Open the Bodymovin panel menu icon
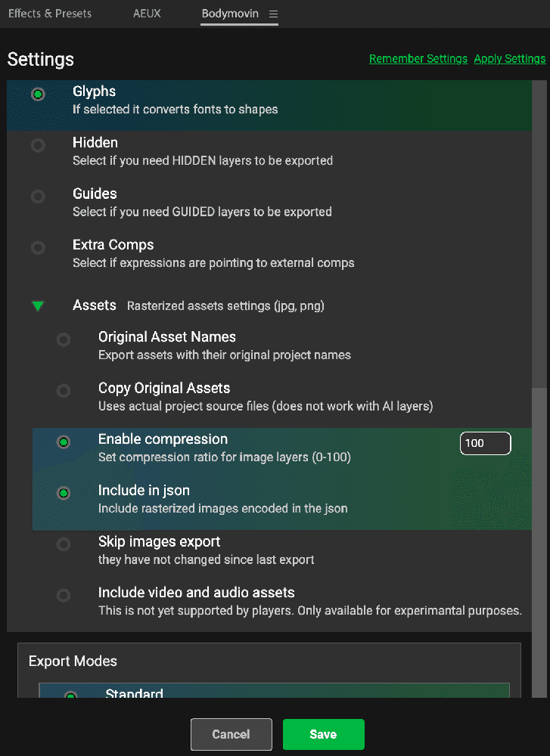The width and height of the screenshot is (550, 756). click(273, 14)
